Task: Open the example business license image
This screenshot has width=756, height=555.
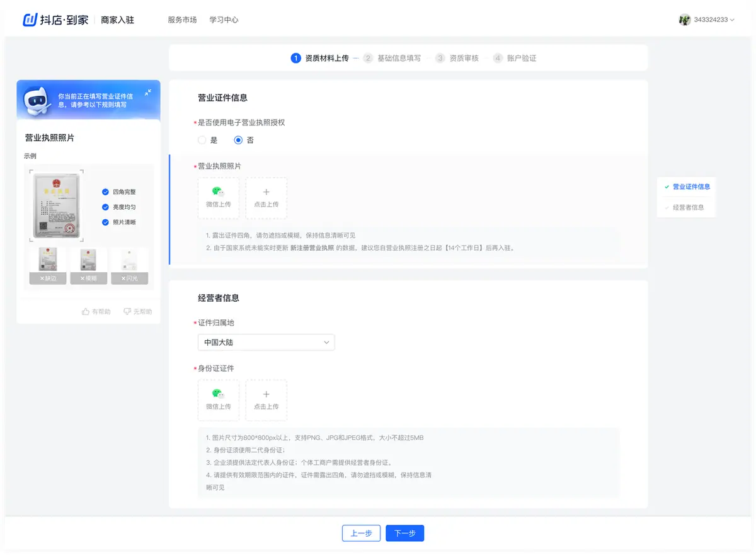Action: coord(56,205)
